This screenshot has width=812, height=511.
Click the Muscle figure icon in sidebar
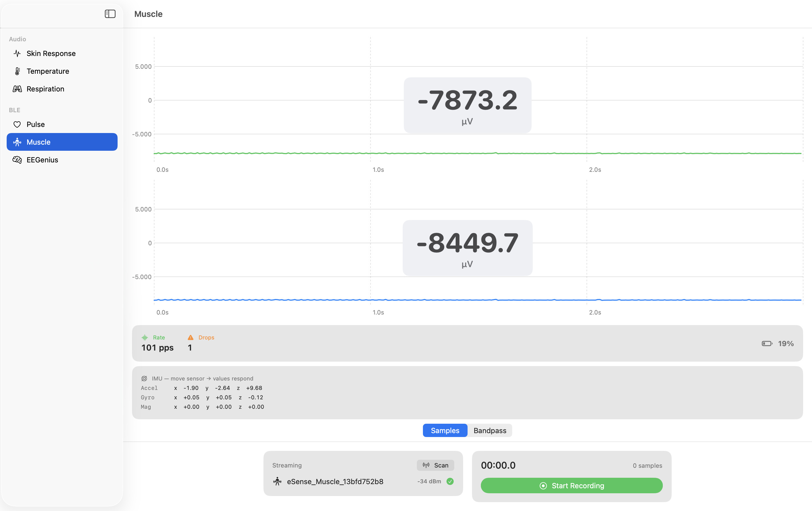(17, 142)
